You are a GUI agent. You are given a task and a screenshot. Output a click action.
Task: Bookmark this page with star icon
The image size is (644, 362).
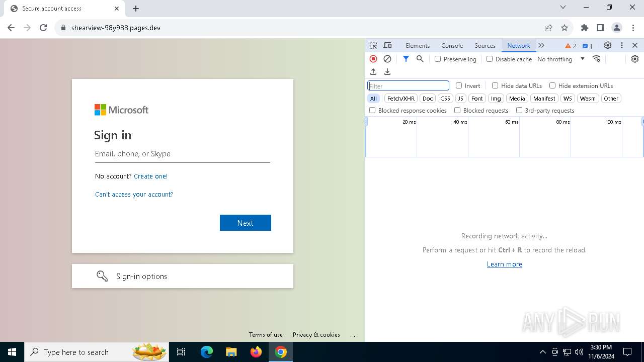coord(565,28)
